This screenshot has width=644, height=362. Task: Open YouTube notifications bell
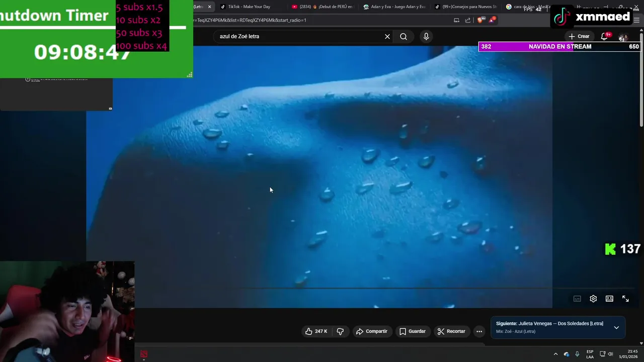point(605,36)
